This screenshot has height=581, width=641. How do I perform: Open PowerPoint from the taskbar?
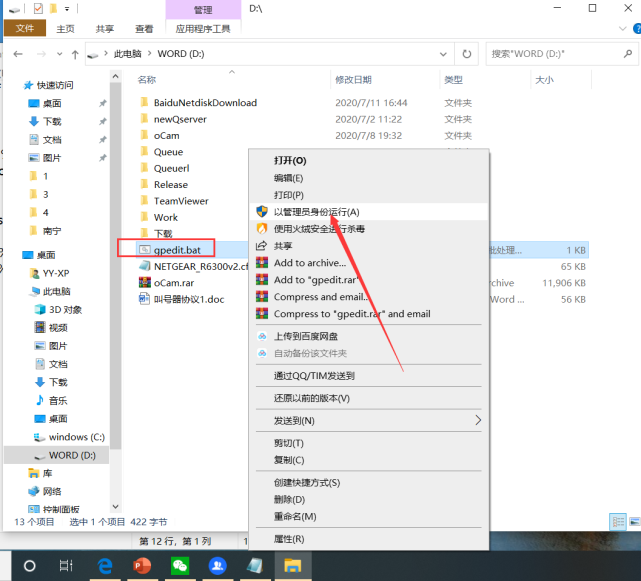pyautogui.click(x=142, y=566)
